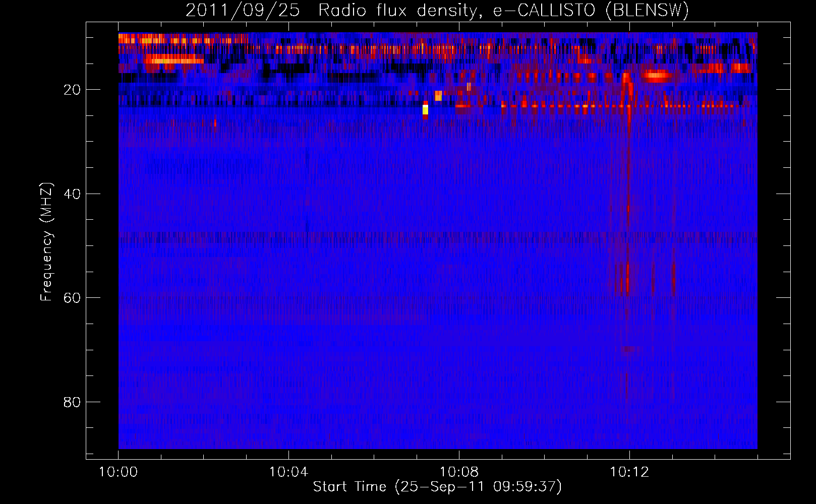Click the bright yellow burst spot near 10:07
This screenshot has height=504, width=816.
tap(425, 109)
